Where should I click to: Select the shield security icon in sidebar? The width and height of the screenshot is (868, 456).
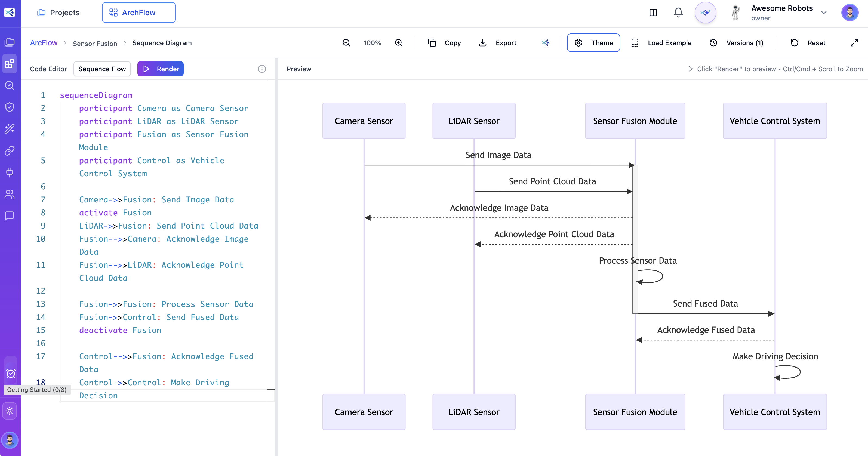coord(10,107)
